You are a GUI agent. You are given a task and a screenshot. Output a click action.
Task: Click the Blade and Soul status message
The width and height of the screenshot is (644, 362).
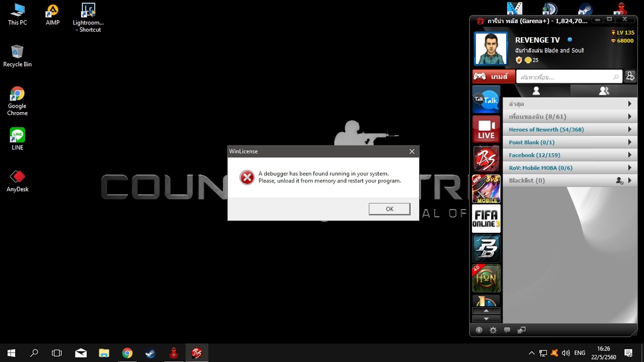click(x=549, y=50)
